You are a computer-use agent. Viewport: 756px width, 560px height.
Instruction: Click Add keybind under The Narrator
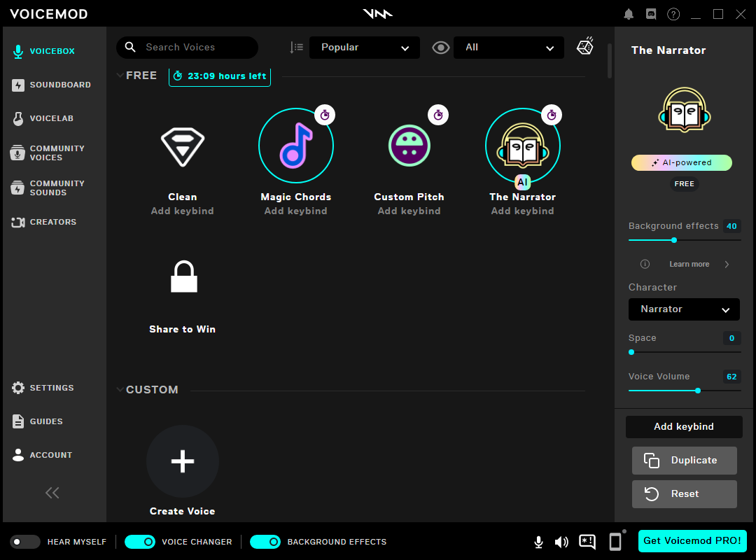tap(523, 211)
